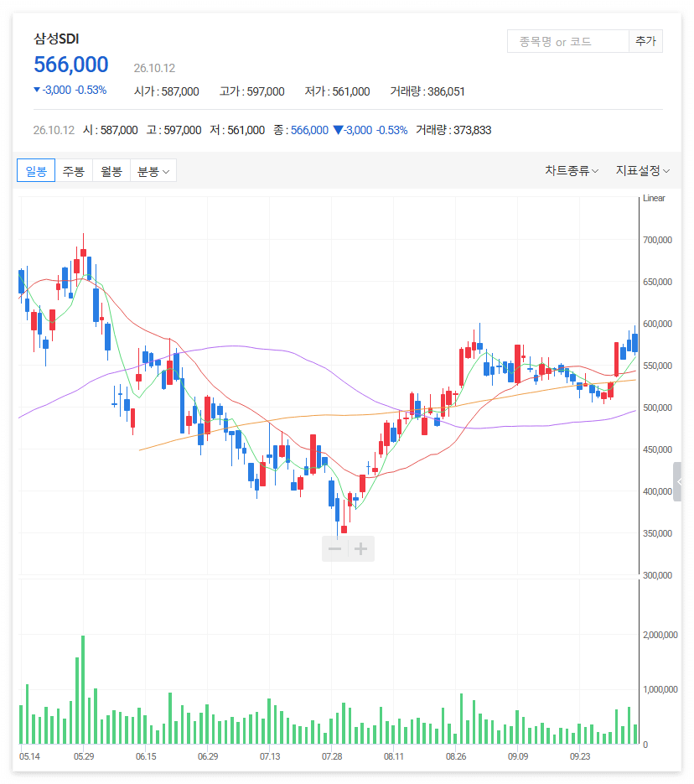Open the 차트종류 chart type dropdown
This screenshot has width=694, height=784.
[x=572, y=171]
